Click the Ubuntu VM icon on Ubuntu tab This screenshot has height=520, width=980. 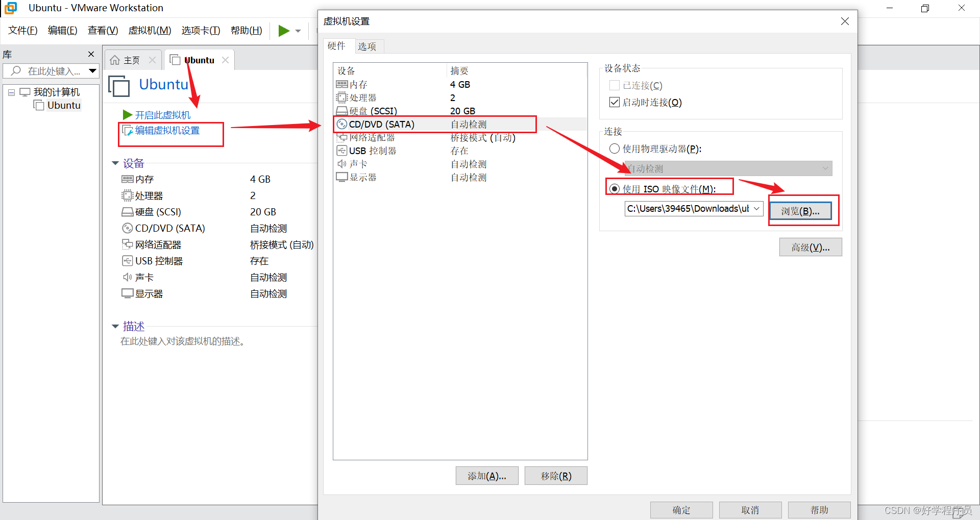pyautogui.click(x=175, y=60)
